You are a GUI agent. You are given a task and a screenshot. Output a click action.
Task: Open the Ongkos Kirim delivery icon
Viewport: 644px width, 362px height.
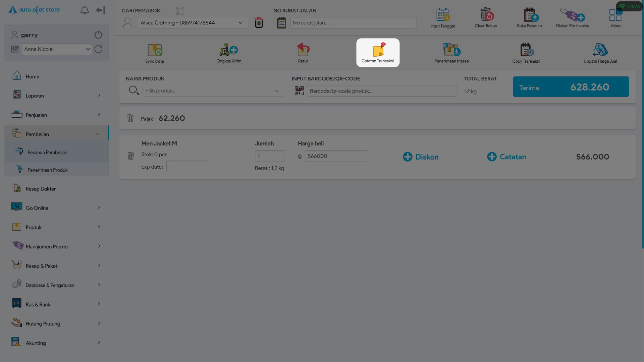229,50
